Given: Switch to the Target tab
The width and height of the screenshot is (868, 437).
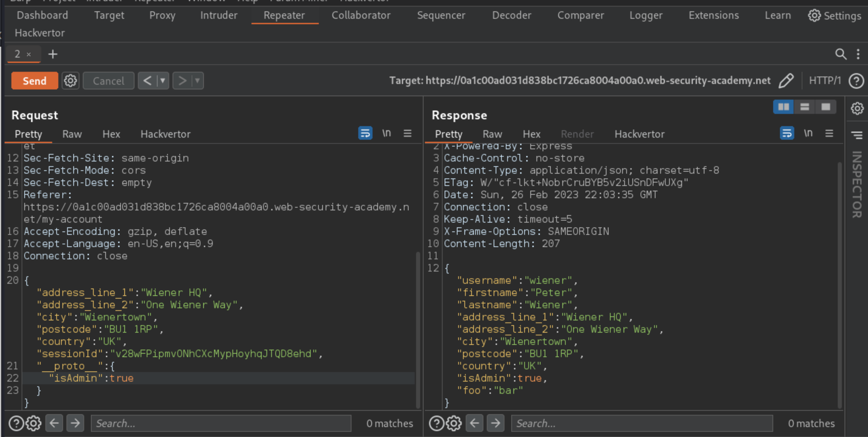Looking at the screenshot, I should pyautogui.click(x=109, y=15).
